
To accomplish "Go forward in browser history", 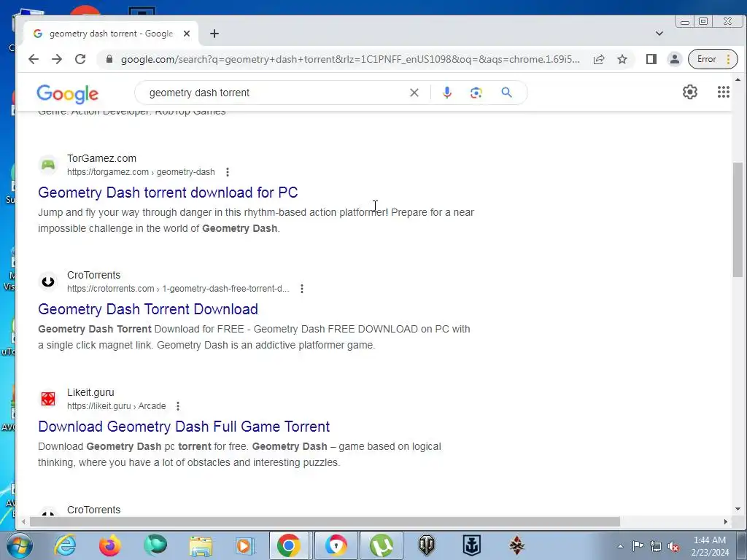I will tap(57, 59).
